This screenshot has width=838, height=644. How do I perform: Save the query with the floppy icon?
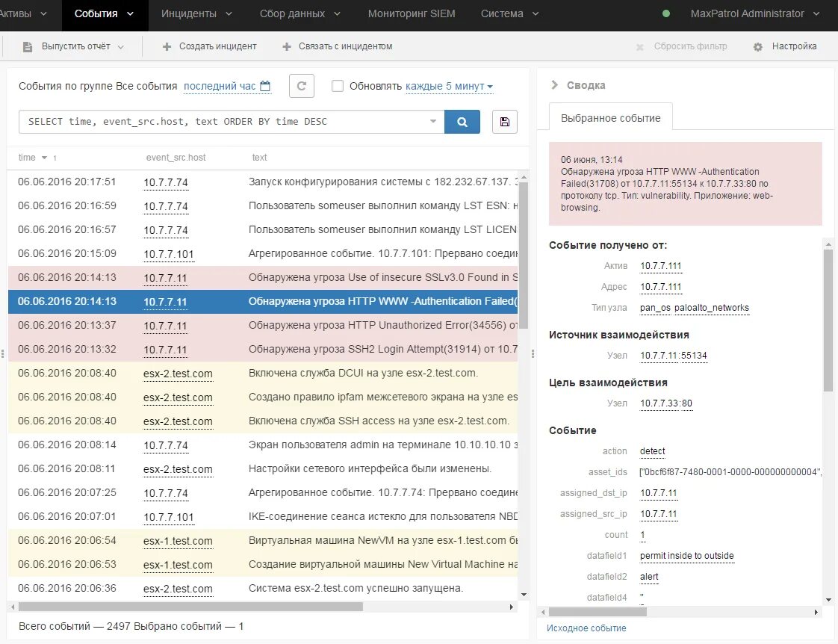coord(504,122)
